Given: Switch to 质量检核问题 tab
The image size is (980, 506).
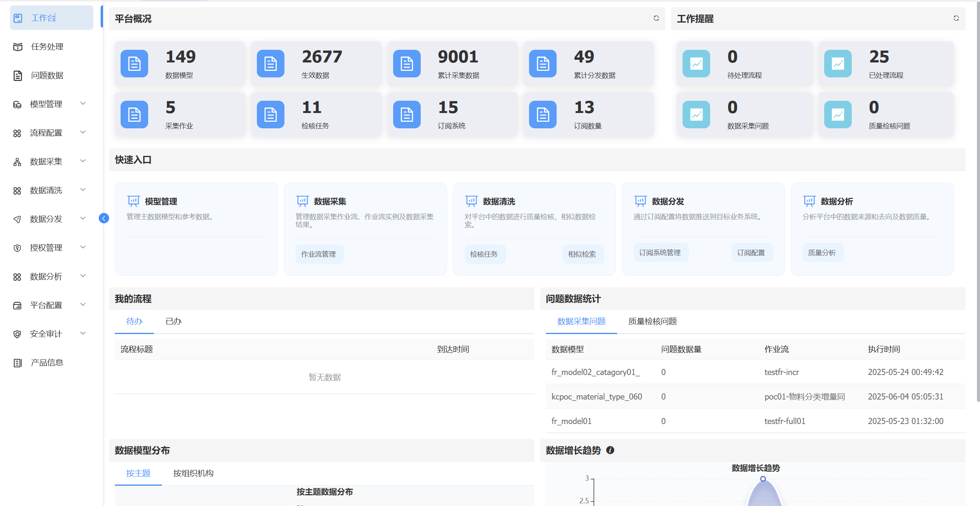Looking at the screenshot, I should click(652, 321).
